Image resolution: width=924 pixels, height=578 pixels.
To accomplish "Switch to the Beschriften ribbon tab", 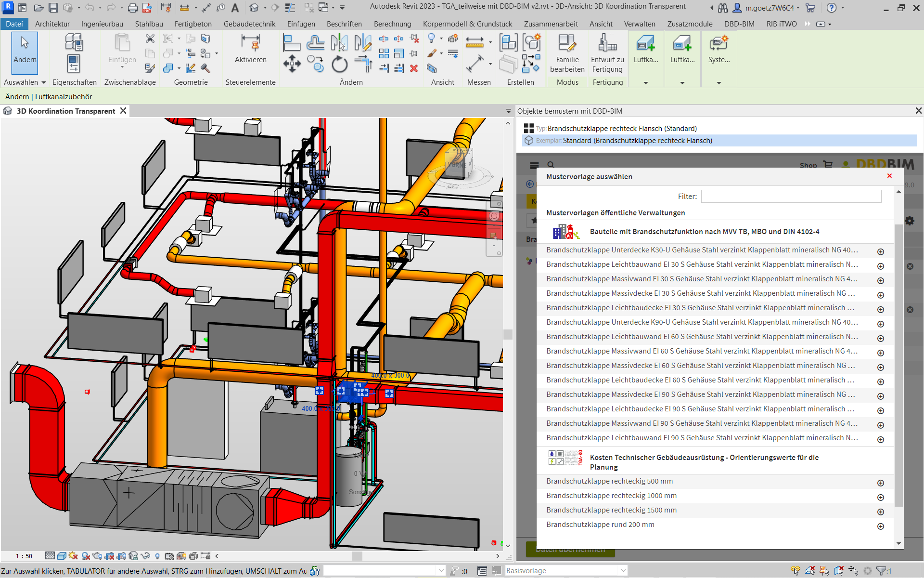I will click(344, 24).
